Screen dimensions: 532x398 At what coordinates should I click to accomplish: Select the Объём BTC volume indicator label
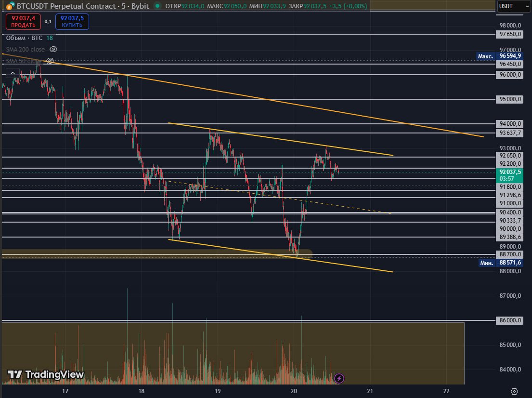point(25,38)
